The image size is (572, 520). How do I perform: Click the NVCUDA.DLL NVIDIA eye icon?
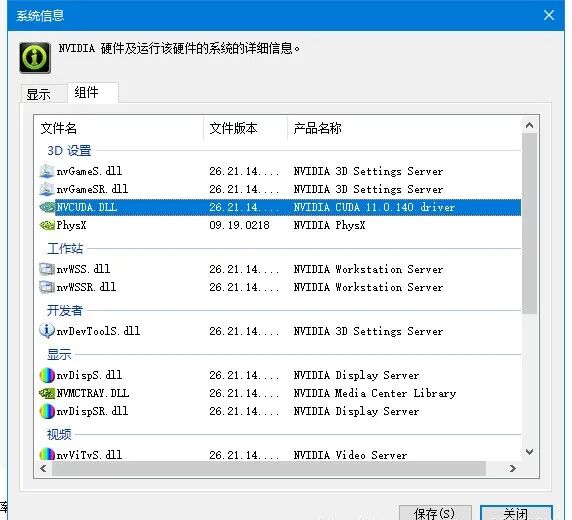[x=47, y=207]
